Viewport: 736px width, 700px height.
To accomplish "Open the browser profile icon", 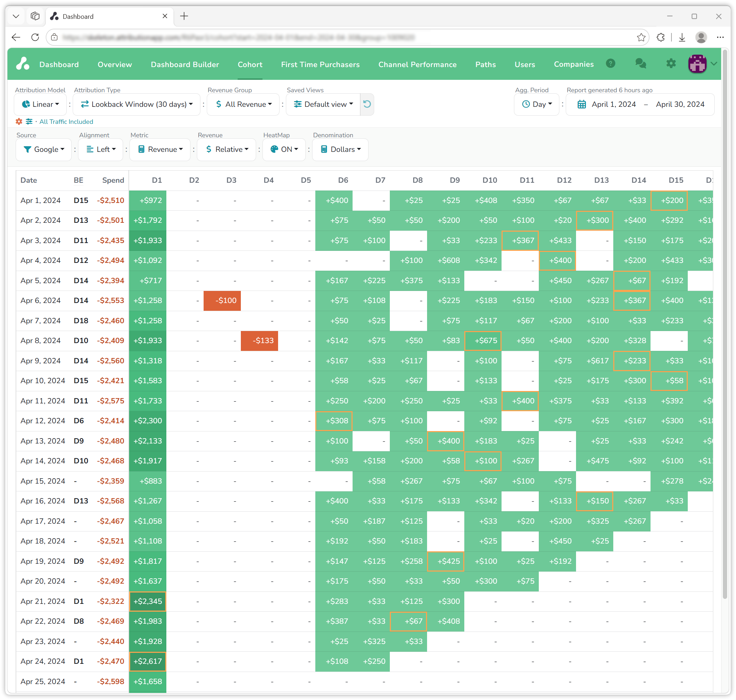I will 701,37.
